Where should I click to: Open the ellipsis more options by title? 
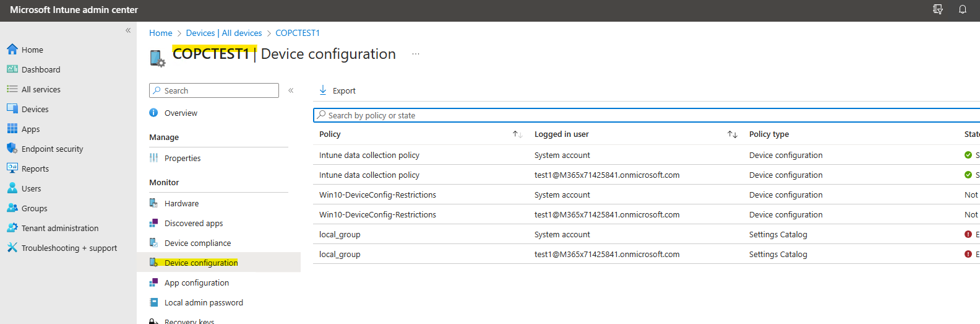click(416, 54)
